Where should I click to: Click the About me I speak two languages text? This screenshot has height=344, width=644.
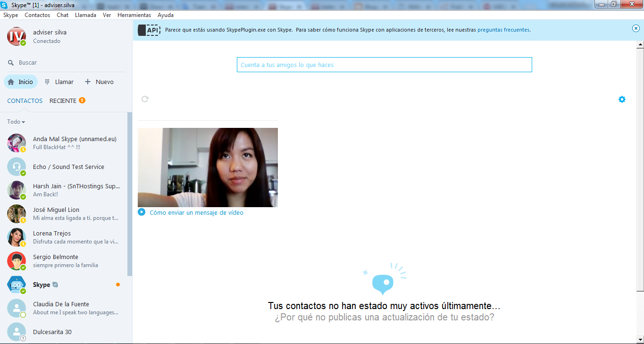[75, 312]
